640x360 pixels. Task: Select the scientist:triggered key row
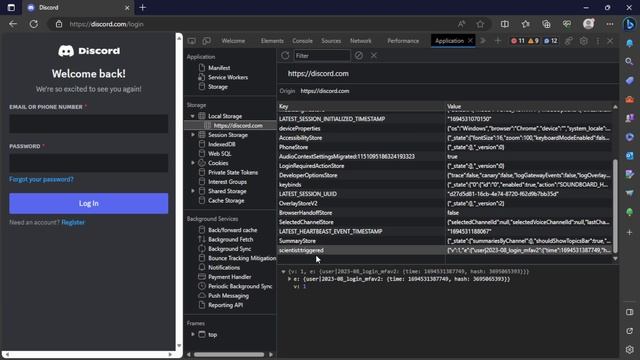pos(446,250)
